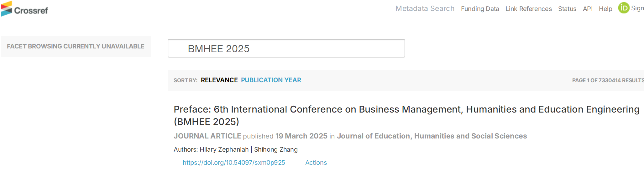Focus the search box containing BMHEE 2025

(x=286, y=48)
